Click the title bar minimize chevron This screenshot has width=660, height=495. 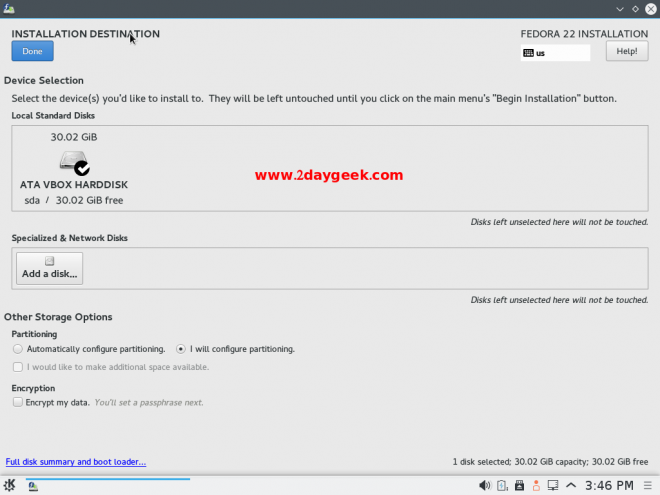620,9
